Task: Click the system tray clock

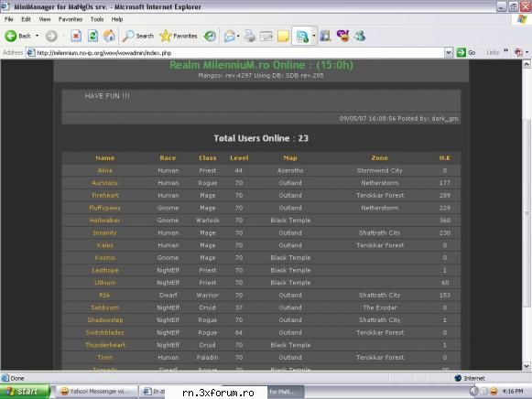Action: (513, 392)
